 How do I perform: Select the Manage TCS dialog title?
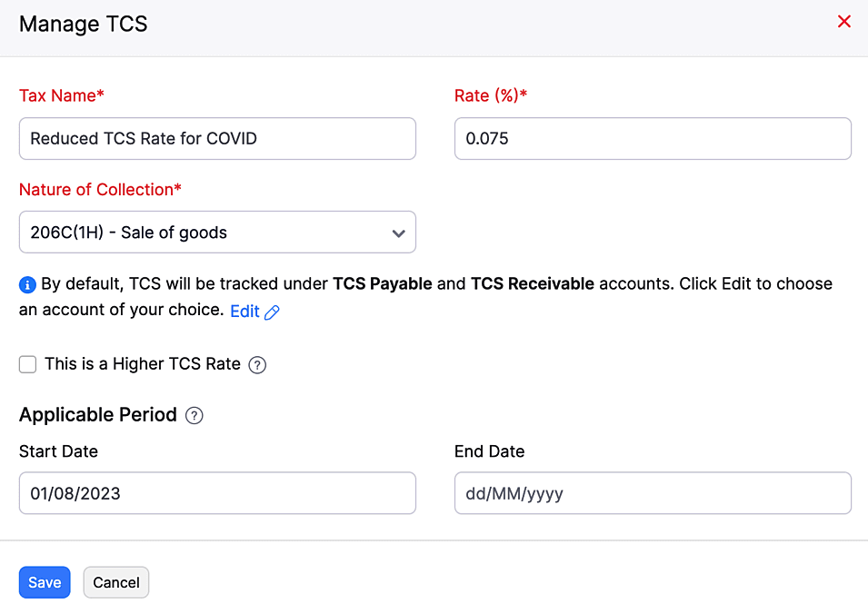[83, 24]
